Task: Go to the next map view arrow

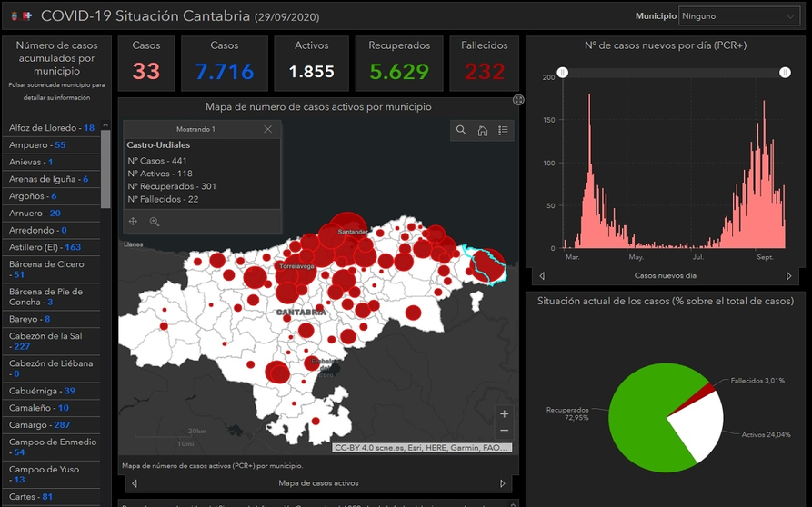Action: tap(502, 483)
